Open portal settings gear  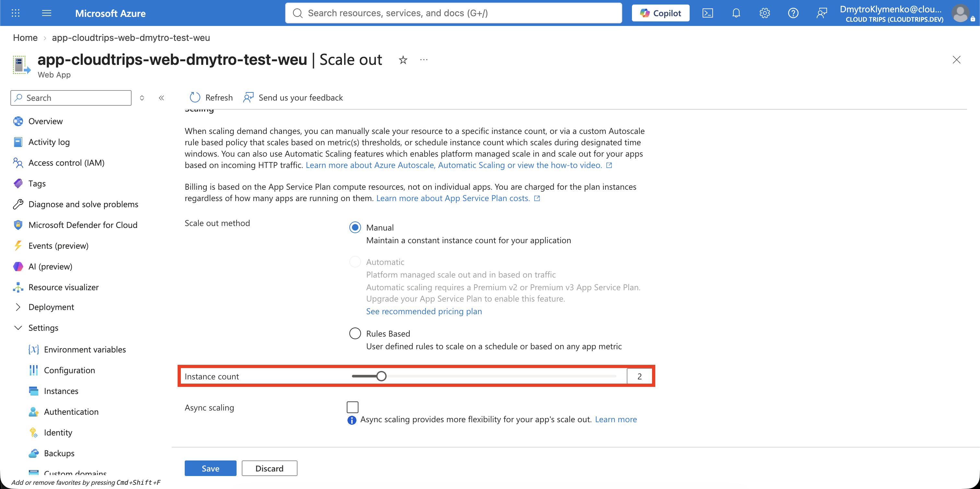coord(764,13)
